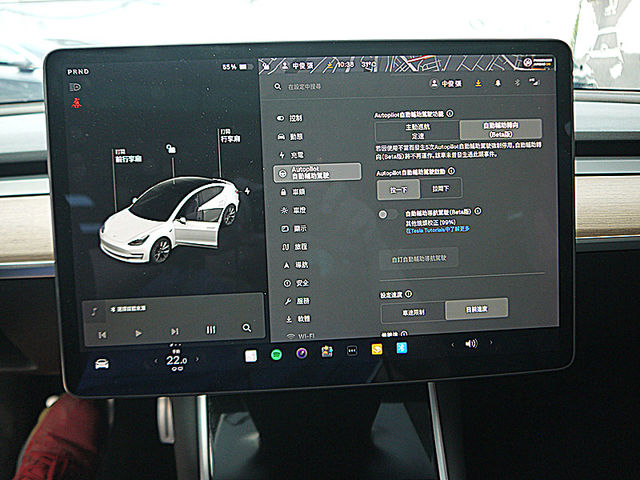Tap the notification bell icon
640x480 pixels.
[498, 83]
